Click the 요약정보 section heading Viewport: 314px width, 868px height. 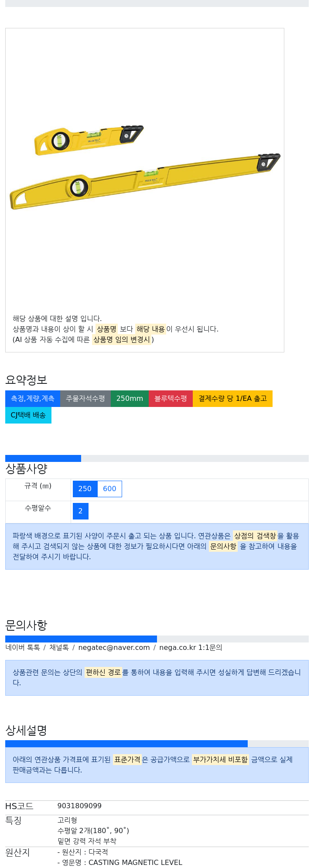click(x=26, y=380)
